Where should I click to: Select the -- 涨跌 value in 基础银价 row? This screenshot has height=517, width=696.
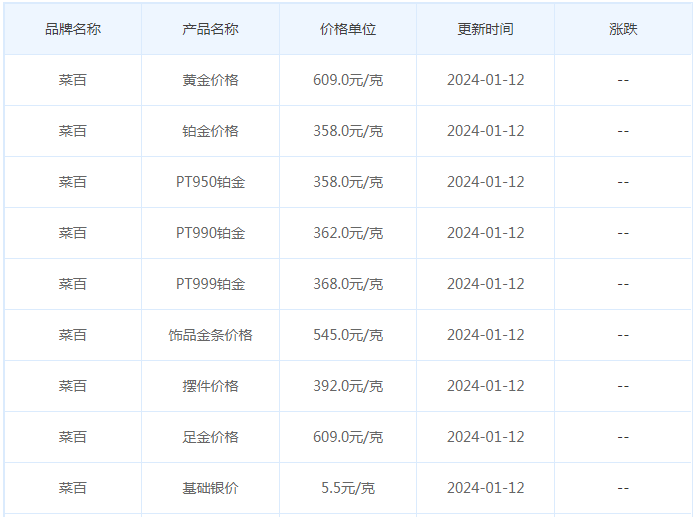tap(623, 489)
